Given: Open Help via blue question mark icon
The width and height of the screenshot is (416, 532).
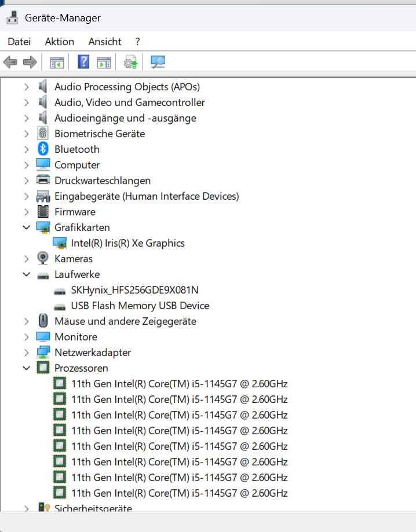Looking at the screenshot, I should [x=83, y=62].
